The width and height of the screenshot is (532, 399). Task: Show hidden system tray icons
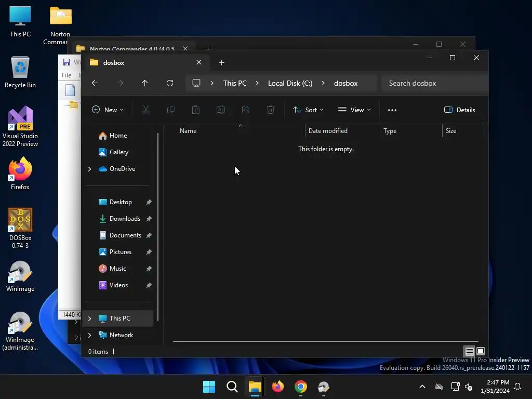coord(422,387)
